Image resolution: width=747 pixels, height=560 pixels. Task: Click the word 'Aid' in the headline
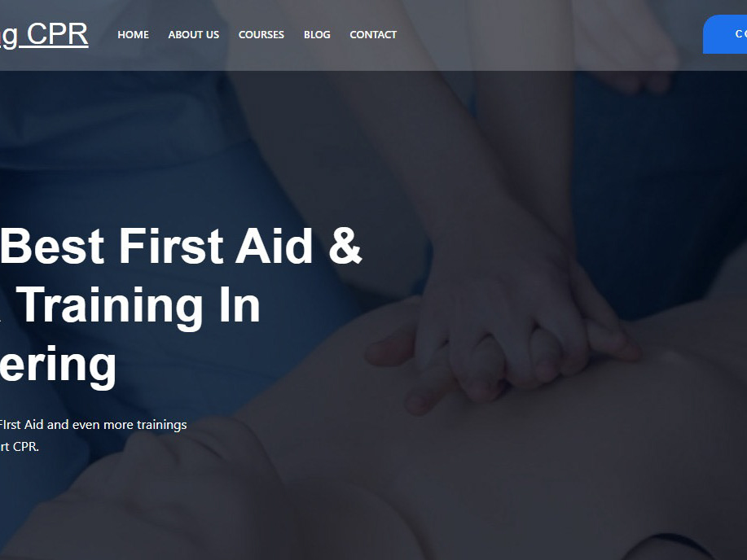274,246
